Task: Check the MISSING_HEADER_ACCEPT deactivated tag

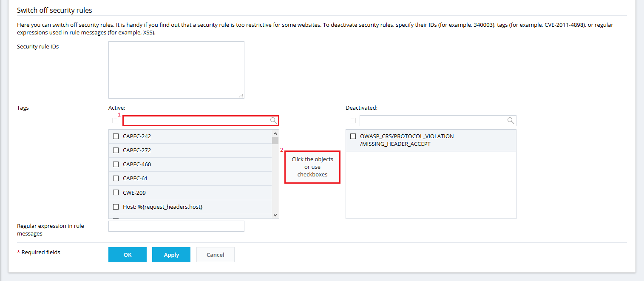Action: click(353, 136)
